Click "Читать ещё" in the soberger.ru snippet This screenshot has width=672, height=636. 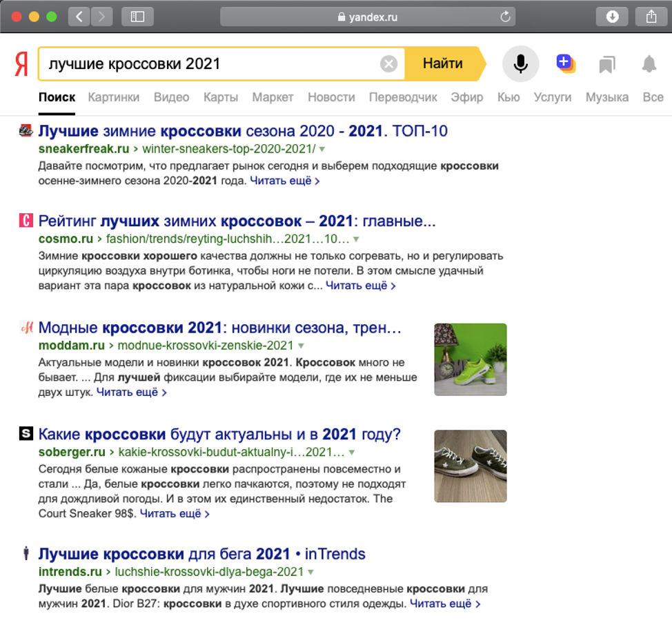coord(175,513)
